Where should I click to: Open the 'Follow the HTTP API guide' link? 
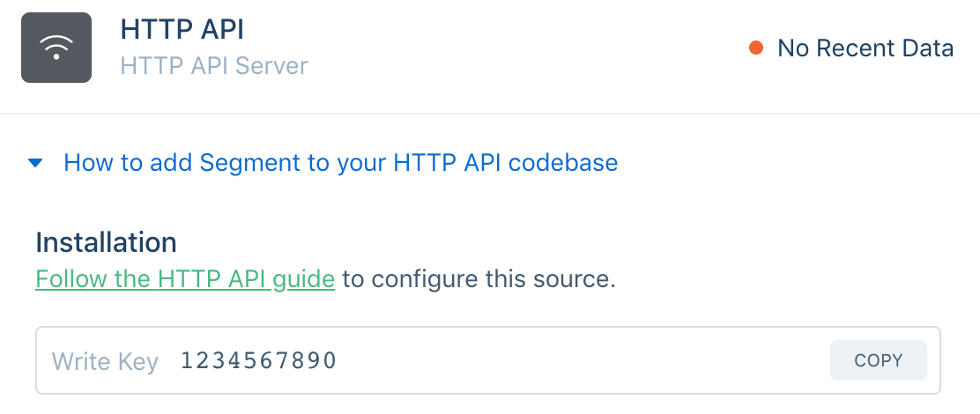[x=185, y=279]
